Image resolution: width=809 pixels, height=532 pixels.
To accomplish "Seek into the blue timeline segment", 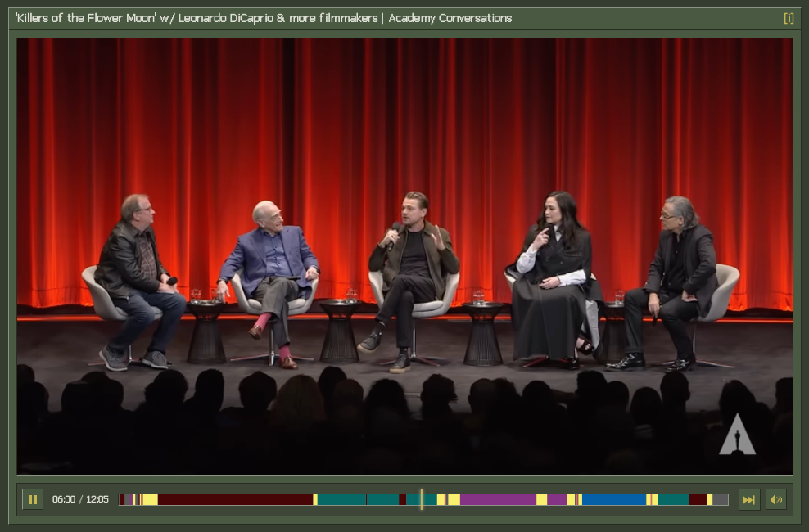I will 614,499.
